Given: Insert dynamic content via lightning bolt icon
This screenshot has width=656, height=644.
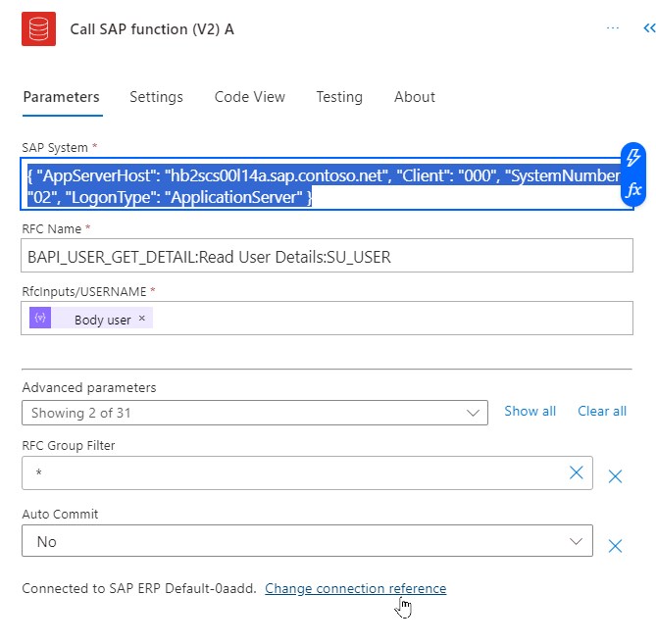Looking at the screenshot, I should [x=633, y=158].
